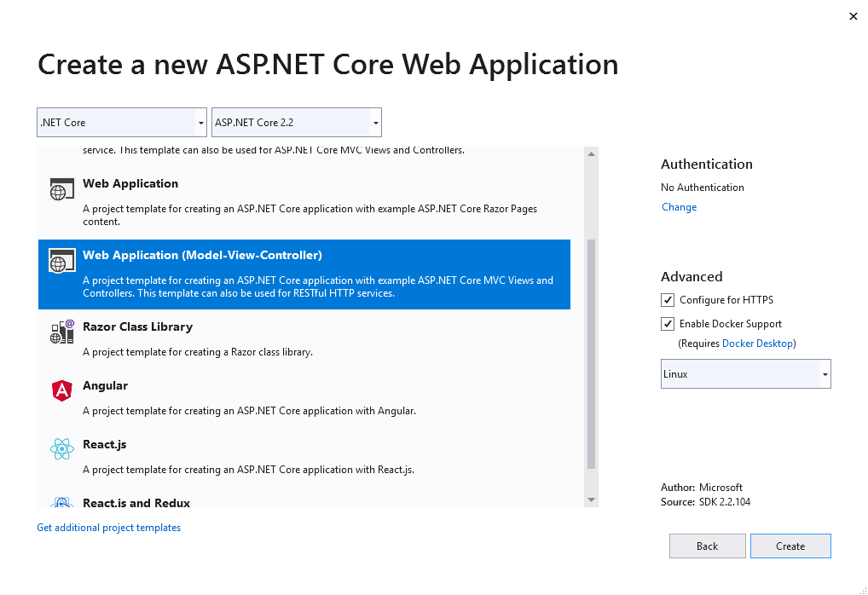
Task: Click the Razor Class Library icon
Action: coord(62,332)
